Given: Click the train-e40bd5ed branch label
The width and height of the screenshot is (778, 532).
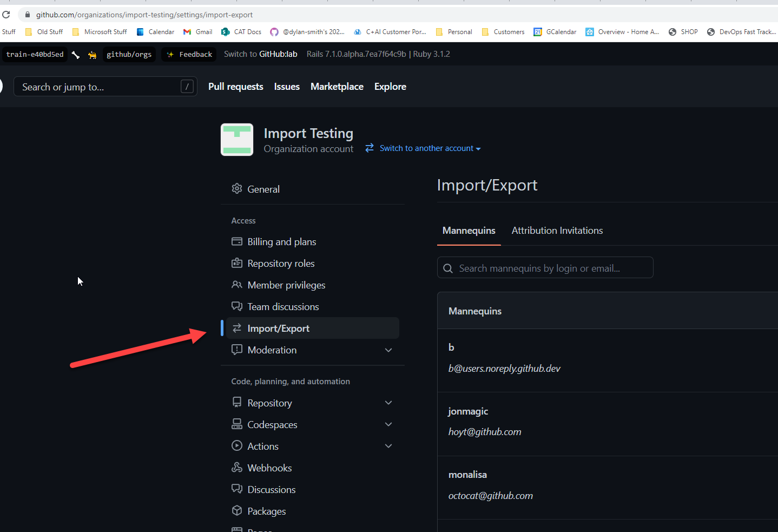Looking at the screenshot, I should click(x=35, y=55).
